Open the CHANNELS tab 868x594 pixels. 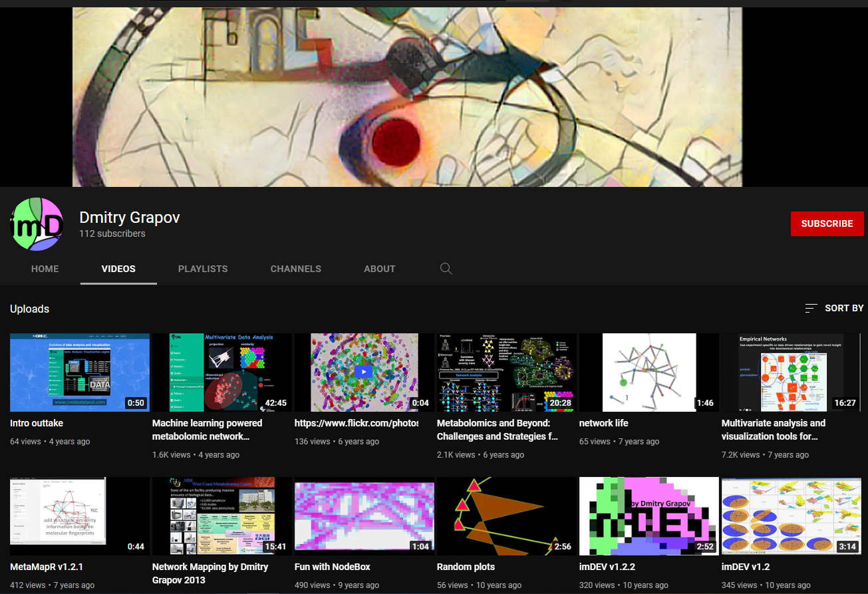(x=295, y=269)
